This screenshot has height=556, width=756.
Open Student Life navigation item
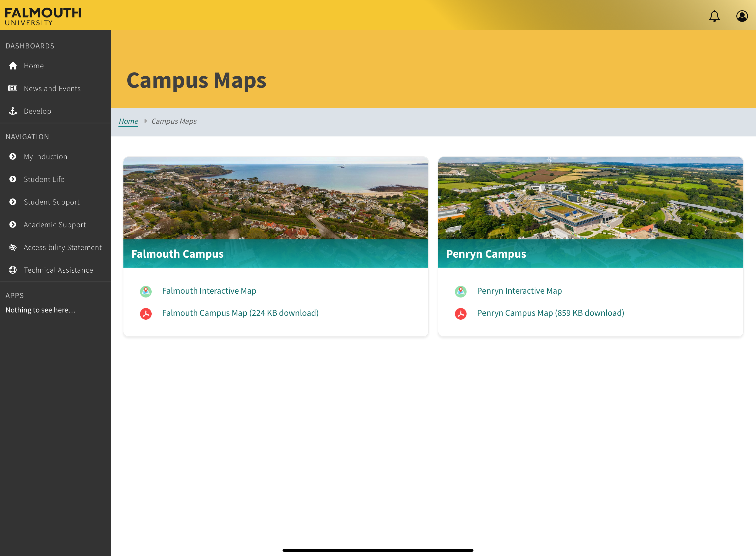click(55, 179)
